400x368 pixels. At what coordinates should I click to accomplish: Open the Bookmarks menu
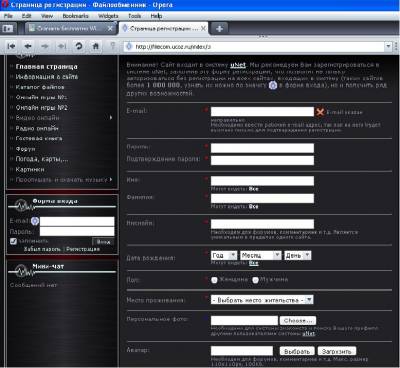click(x=76, y=16)
